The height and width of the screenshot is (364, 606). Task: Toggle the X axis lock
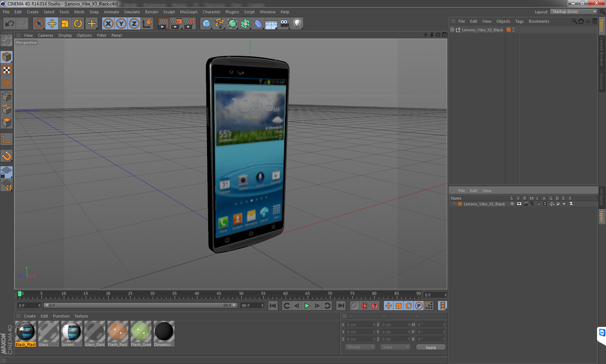coord(108,24)
